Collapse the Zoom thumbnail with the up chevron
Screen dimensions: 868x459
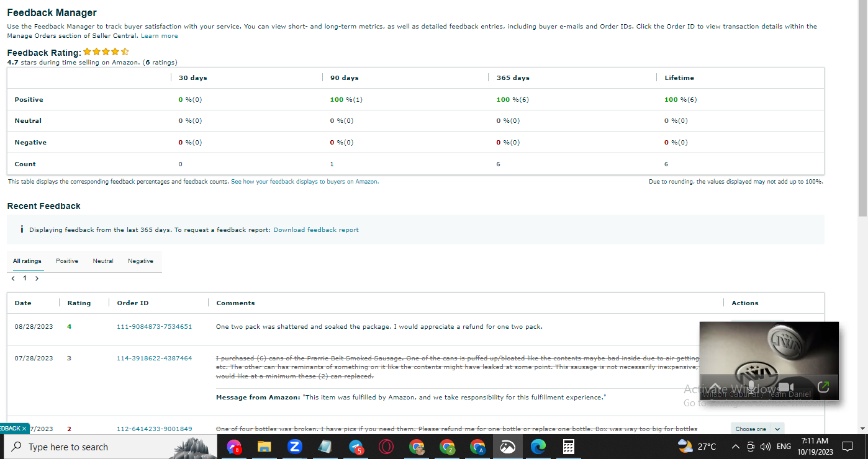click(715, 388)
